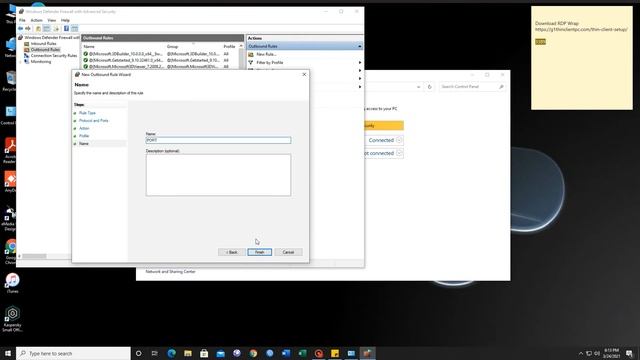Click the taskbar search box
This screenshot has width=640, height=360.
[x=73, y=353]
